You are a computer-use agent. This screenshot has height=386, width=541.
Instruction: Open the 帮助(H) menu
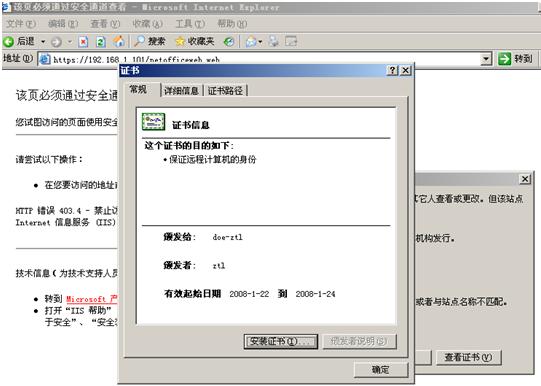tap(232, 24)
